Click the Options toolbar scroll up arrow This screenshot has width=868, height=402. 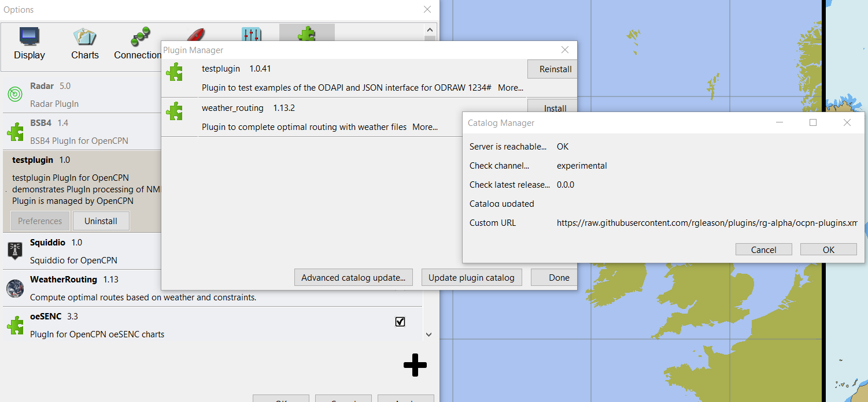(429, 29)
